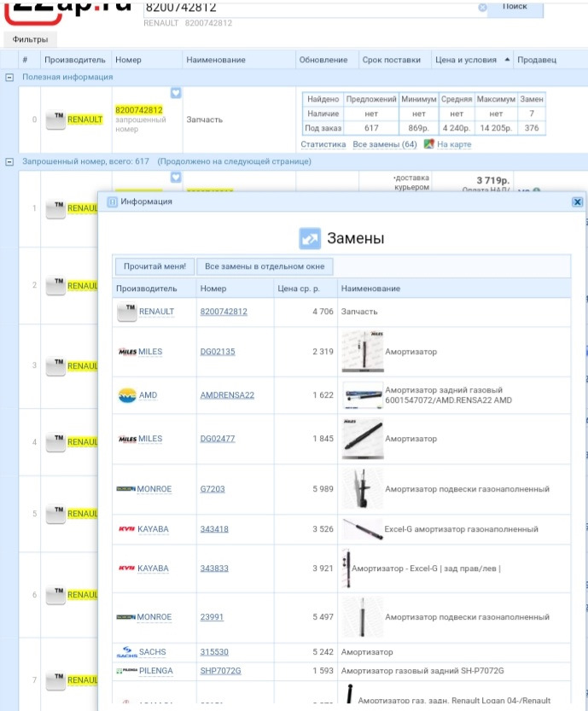Click the PILENGA manufacturer name link
This screenshot has height=711, width=588.
pos(156,671)
